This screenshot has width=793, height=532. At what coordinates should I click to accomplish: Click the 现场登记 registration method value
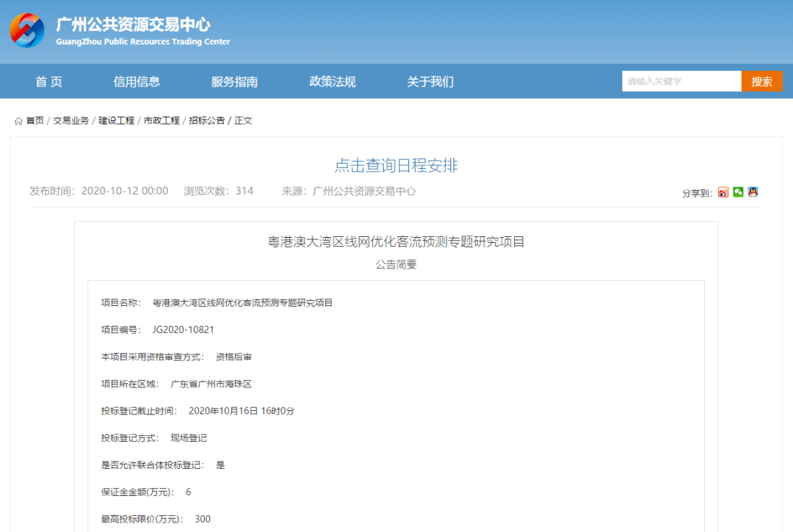pyautogui.click(x=189, y=438)
